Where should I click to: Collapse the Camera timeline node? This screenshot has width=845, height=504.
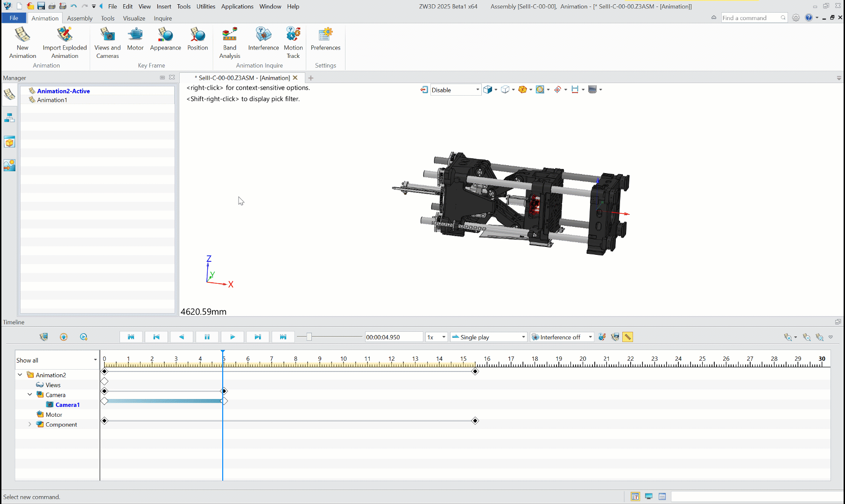pyautogui.click(x=30, y=394)
